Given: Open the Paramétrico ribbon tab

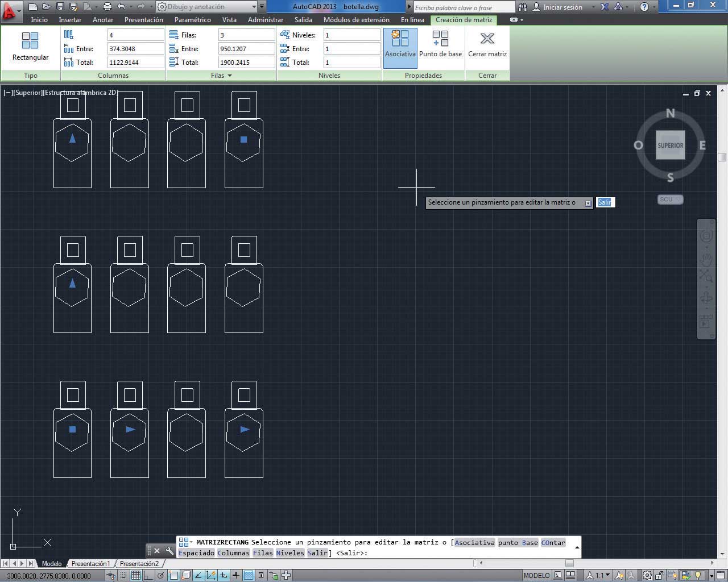Looking at the screenshot, I should point(192,20).
